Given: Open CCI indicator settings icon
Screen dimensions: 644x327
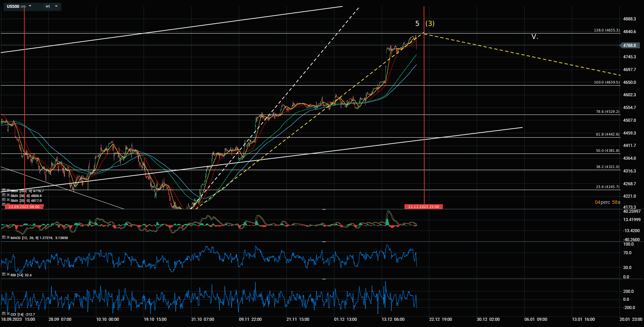Looking at the screenshot, I should pyautogui.click(x=4, y=314).
